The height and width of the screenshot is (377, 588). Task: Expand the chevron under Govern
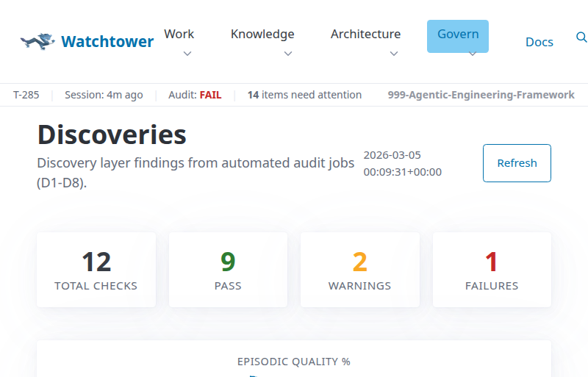click(473, 54)
